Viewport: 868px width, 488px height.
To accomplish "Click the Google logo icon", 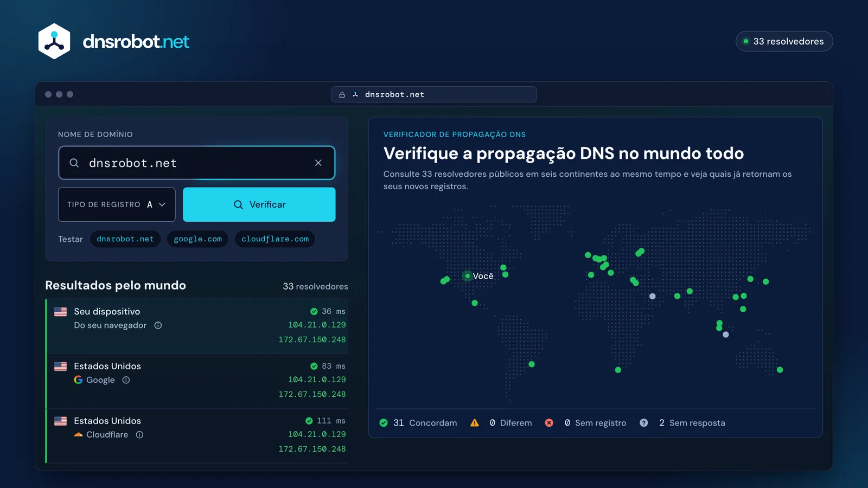I will pos(79,380).
